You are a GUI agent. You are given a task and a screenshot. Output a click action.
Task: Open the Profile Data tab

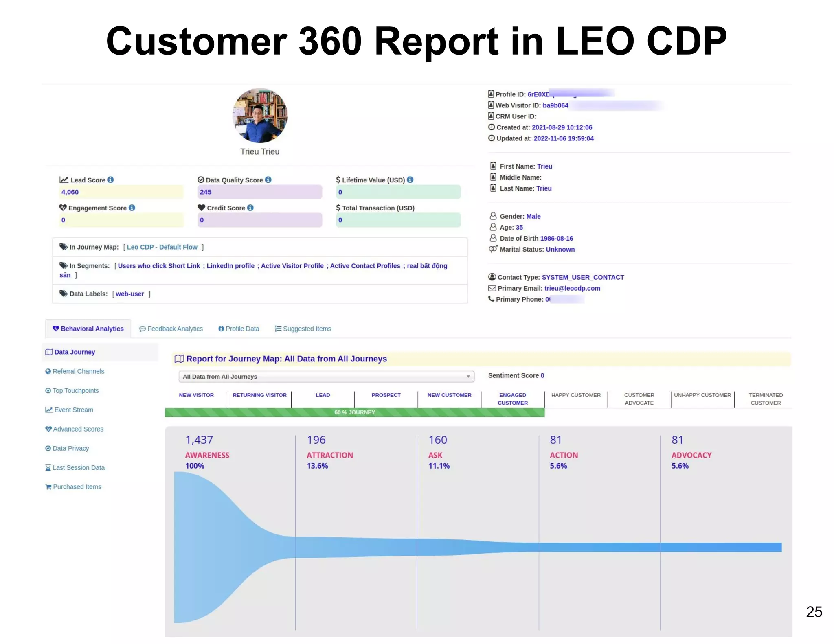[x=239, y=329]
